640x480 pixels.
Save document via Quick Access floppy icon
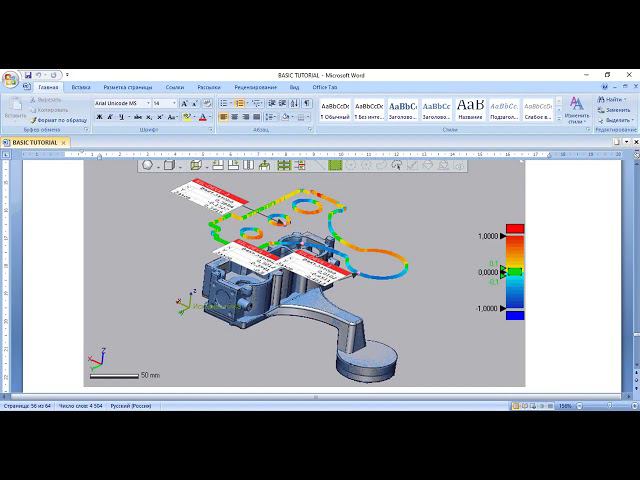(x=28, y=75)
